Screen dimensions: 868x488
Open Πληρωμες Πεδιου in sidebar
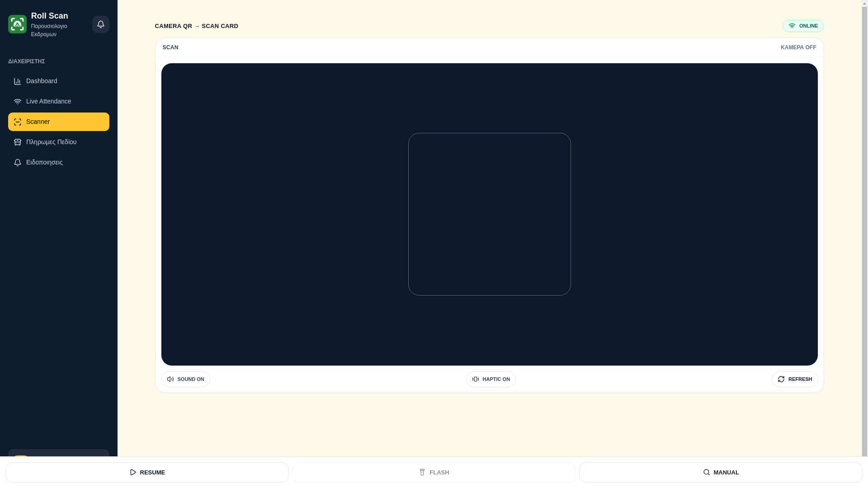pos(59,142)
